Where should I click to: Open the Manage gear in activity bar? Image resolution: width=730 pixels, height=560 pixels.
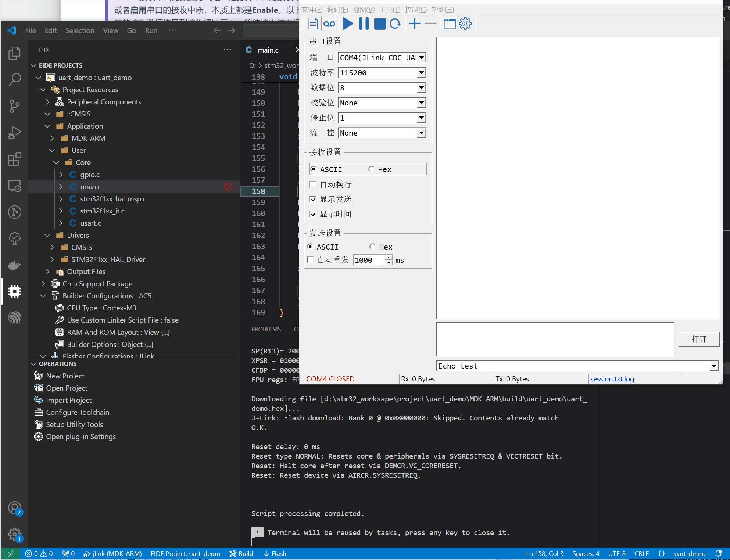point(15,535)
